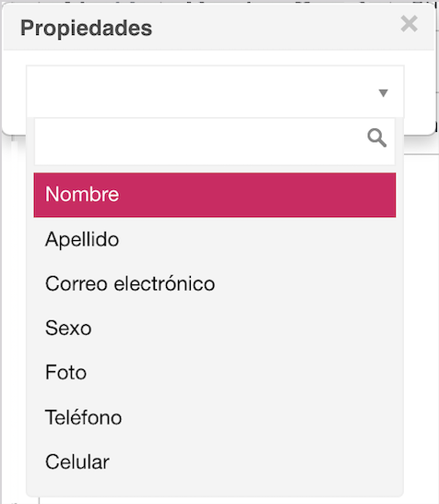Click the dialog body left of the combo box

14,91
